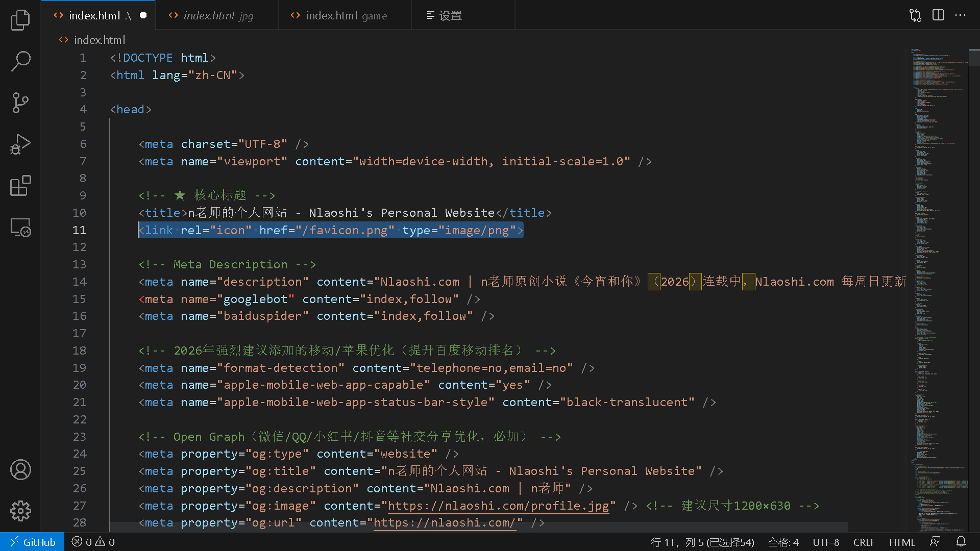Open Run and Debug view
This screenshot has width=980, height=551.
pyautogui.click(x=20, y=144)
